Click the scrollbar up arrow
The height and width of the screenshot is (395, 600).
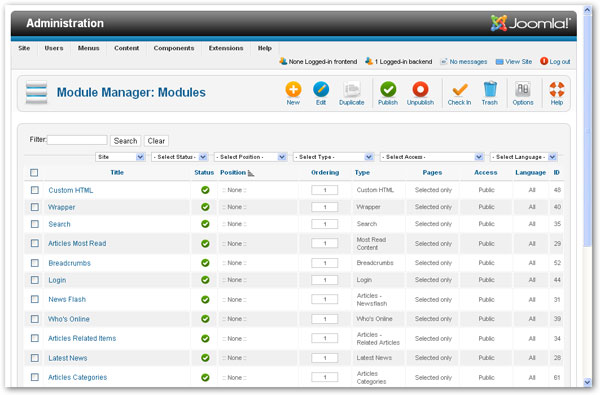click(x=588, y=10)
